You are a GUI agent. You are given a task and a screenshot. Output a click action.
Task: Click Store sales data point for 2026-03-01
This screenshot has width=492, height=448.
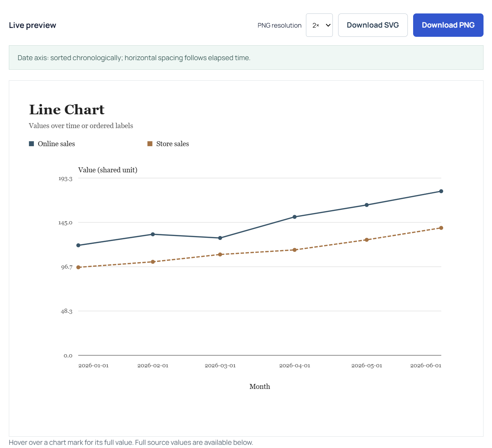coord(220,254)
